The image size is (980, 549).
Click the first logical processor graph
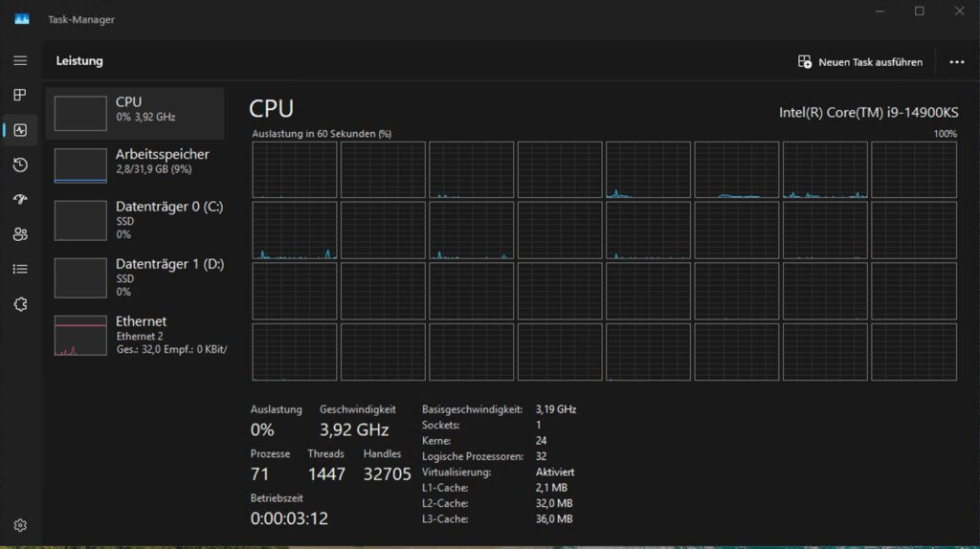pyautogui.click(x=295, y=170)
